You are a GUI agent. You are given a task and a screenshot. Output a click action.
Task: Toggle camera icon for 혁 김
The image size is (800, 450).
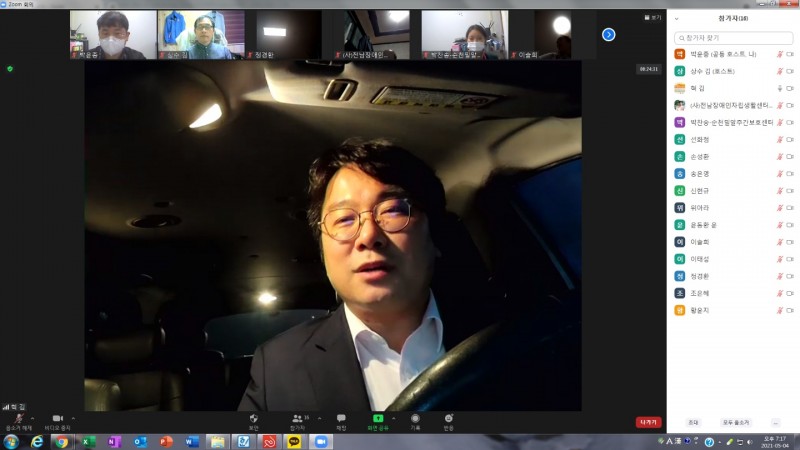[x=790, y=88]
